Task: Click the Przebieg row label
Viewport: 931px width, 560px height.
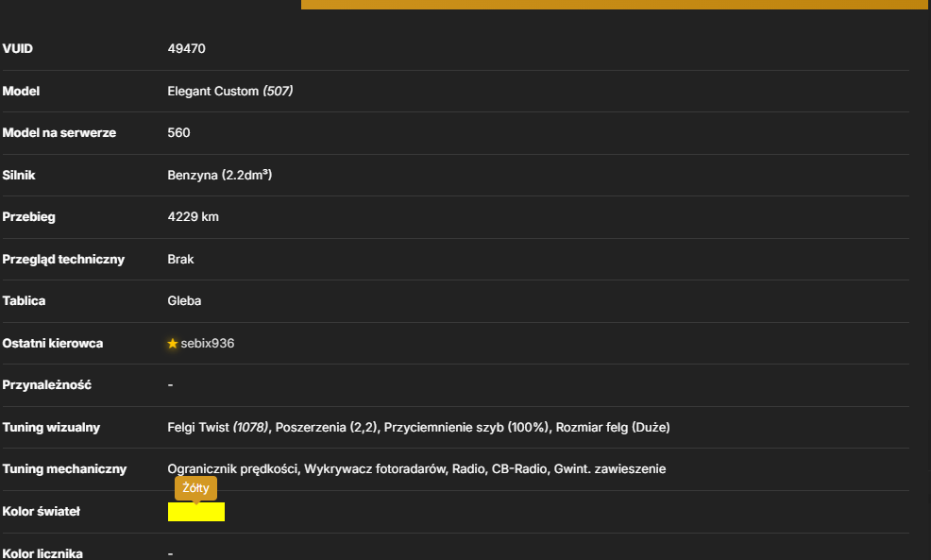Action: click(x=28, y=217)
